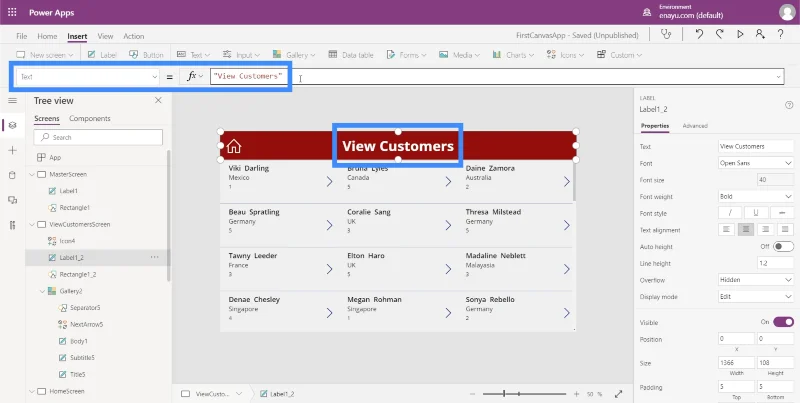
Task: Collapse the Gallery2 tree node
Action: tap(42, 291)
